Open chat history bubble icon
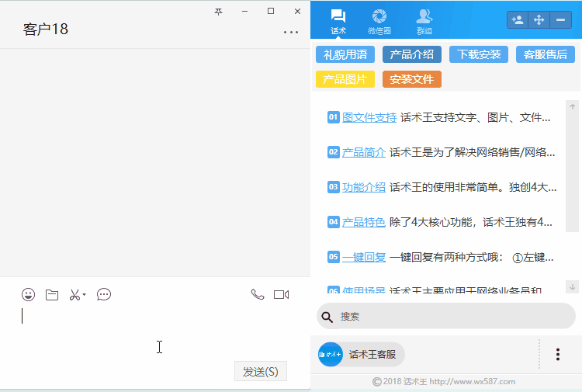This screenshot has height=392, width=582. [x=104, y=295]
